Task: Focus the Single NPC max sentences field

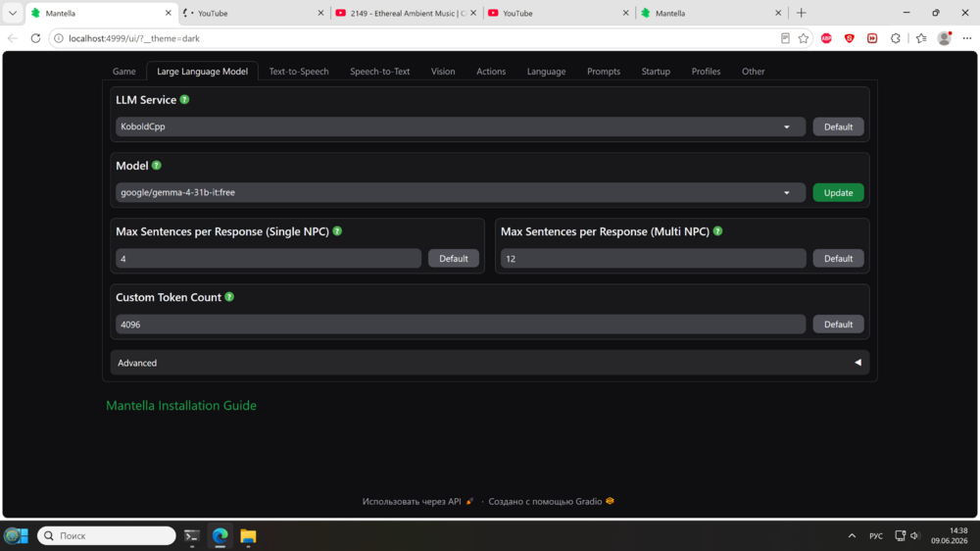Action: pyautogui.click(x=269, y=258)
